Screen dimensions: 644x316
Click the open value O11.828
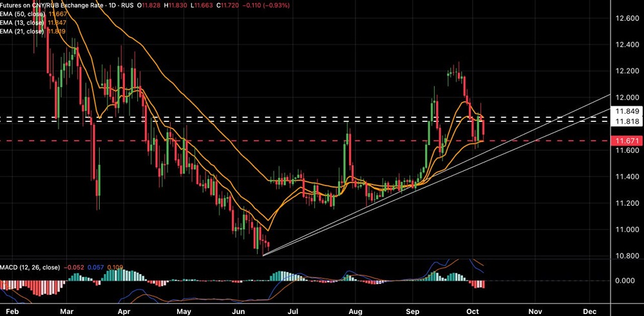(x=149, y=5)
